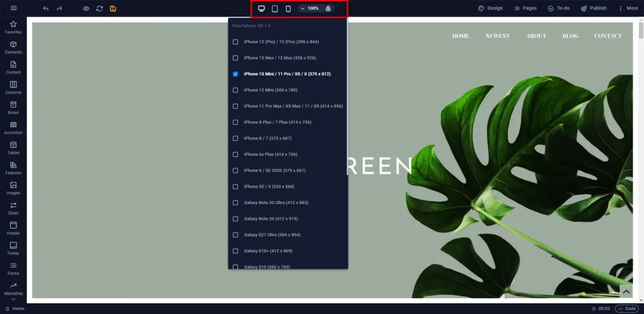644x314 pixels.
Task: Select the smartphone view icon
Action: 288,9
